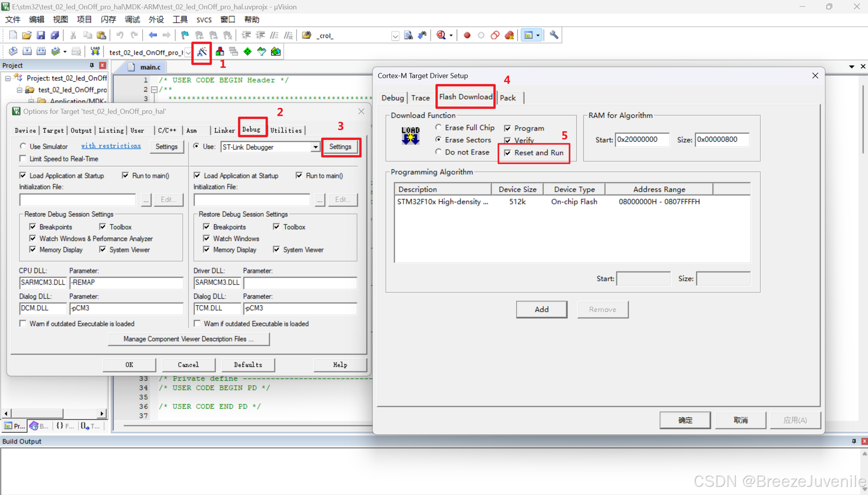Screen dimensions: 868x495
Task: Click the Manage Run-Time Environment green diamond icon
Action: point(248,52)
